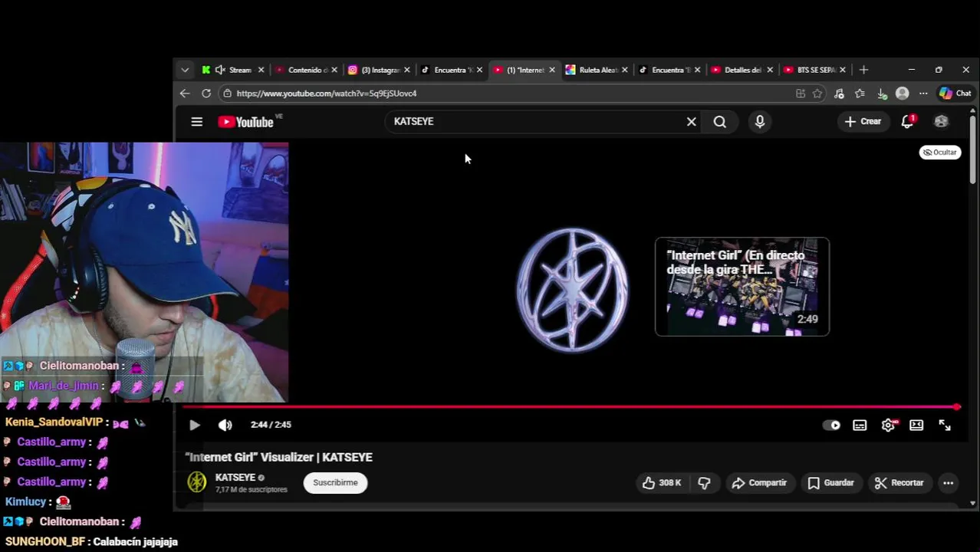
Task: Expand tab search chevron
Action: click(185, 70)
